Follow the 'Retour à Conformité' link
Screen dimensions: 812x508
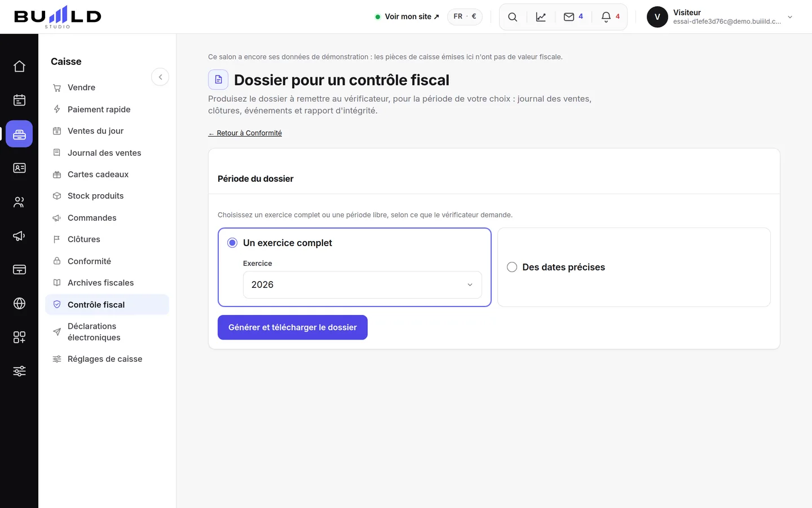(x=245, y=133)
